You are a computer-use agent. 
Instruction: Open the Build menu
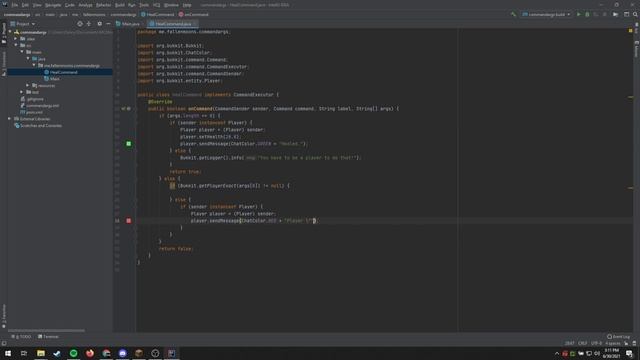coord(120,5)
